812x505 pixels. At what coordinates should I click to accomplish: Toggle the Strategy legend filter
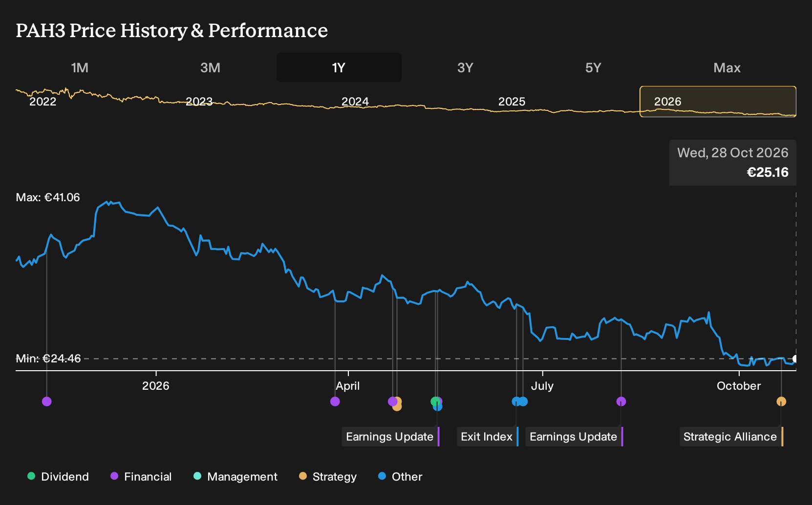328,477
